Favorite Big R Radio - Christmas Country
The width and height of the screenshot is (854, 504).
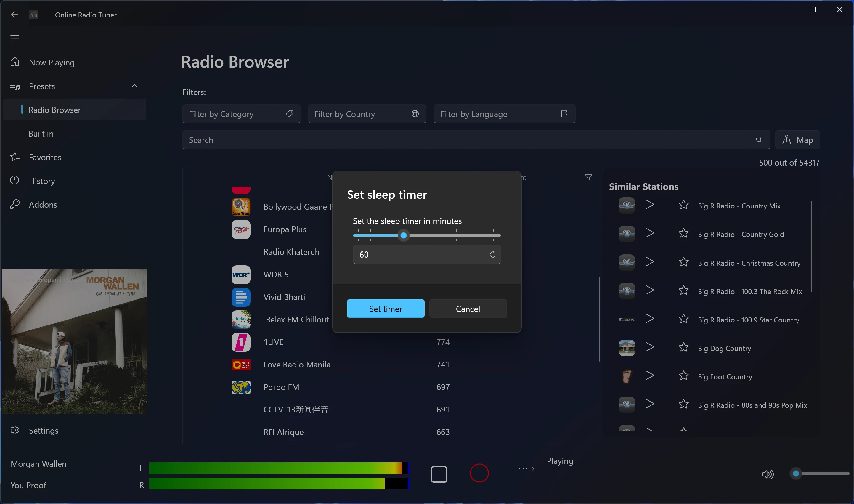click(x=683, y=261)
